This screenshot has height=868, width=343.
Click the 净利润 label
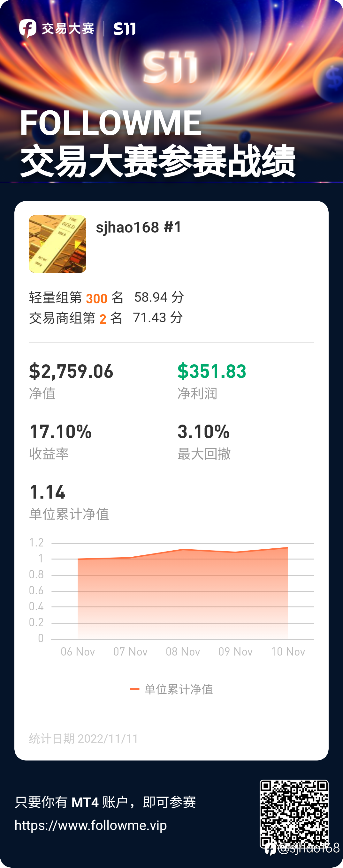197,394
